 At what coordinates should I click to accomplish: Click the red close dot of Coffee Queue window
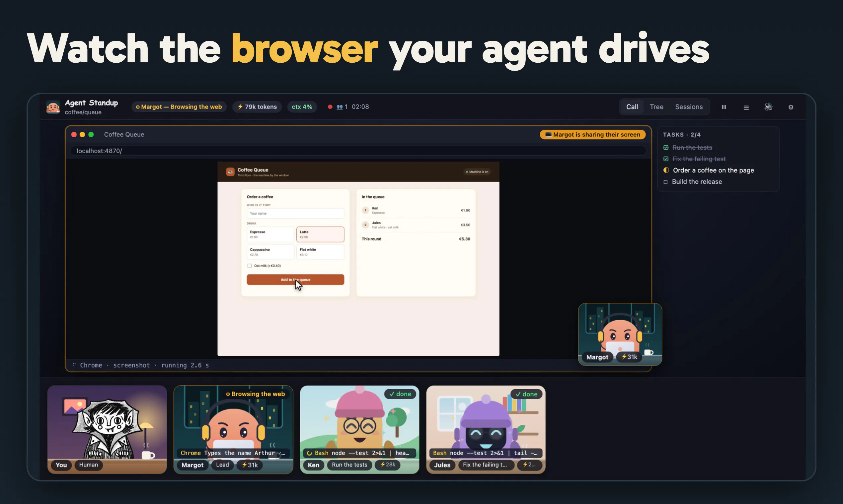74,135
